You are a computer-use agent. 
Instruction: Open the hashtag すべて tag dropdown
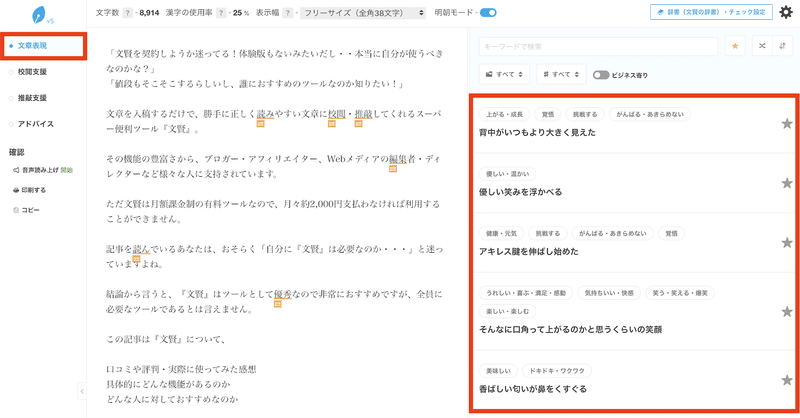[561, 74]
